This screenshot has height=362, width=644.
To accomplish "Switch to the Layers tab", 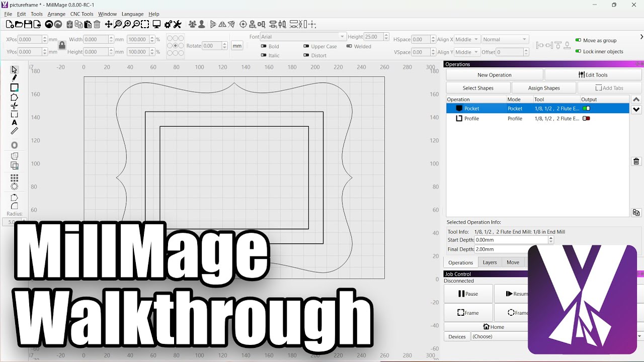I will pyautogui.click(x=490, y=262).
